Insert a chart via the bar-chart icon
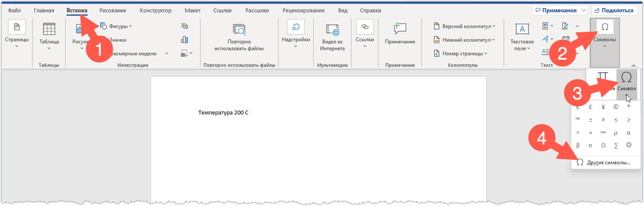 [185, 39]
